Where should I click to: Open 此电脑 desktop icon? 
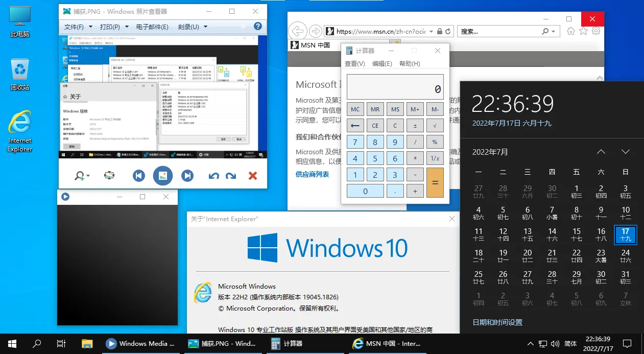20,22
